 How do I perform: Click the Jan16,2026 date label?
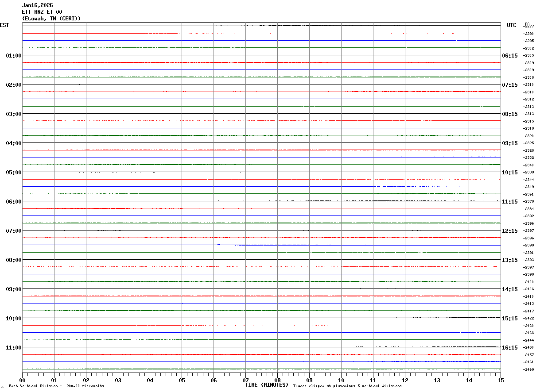(x=37, y=5)
